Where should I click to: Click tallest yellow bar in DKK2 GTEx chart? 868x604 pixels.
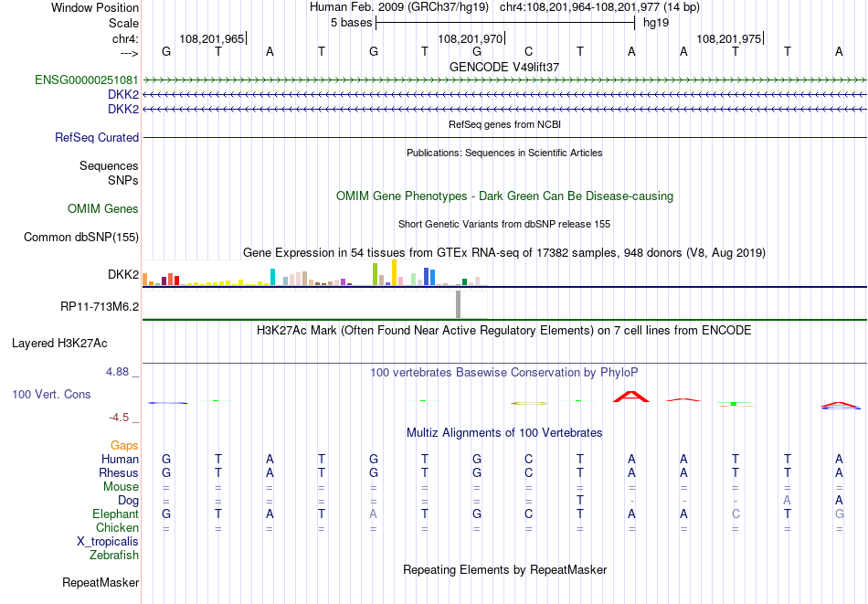394,272
